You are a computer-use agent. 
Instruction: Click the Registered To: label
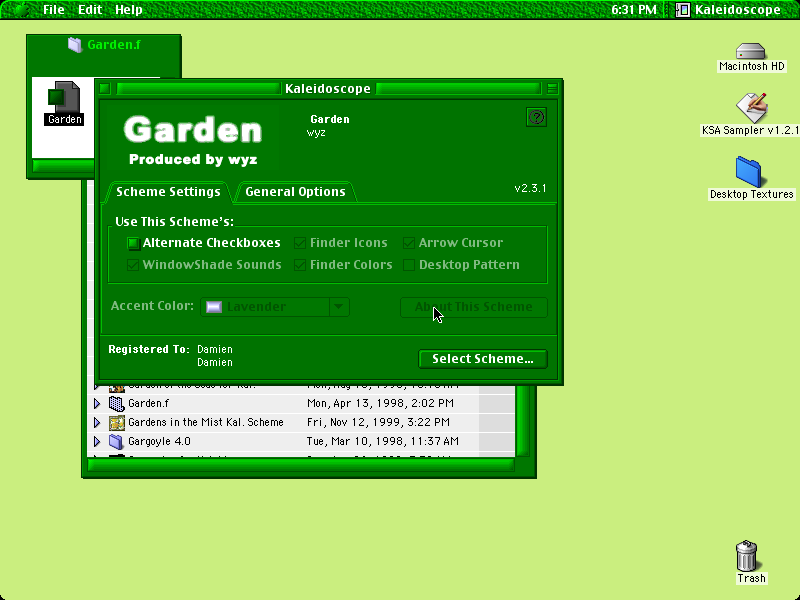pyautogui.click(x=148, y=349)
